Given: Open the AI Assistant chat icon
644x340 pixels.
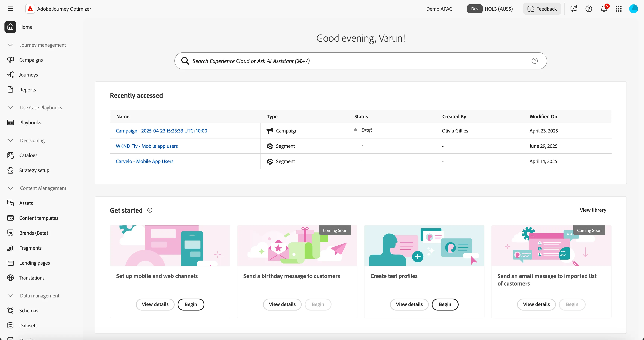Looking at the screenshot, I should click(x=574, y=9).
